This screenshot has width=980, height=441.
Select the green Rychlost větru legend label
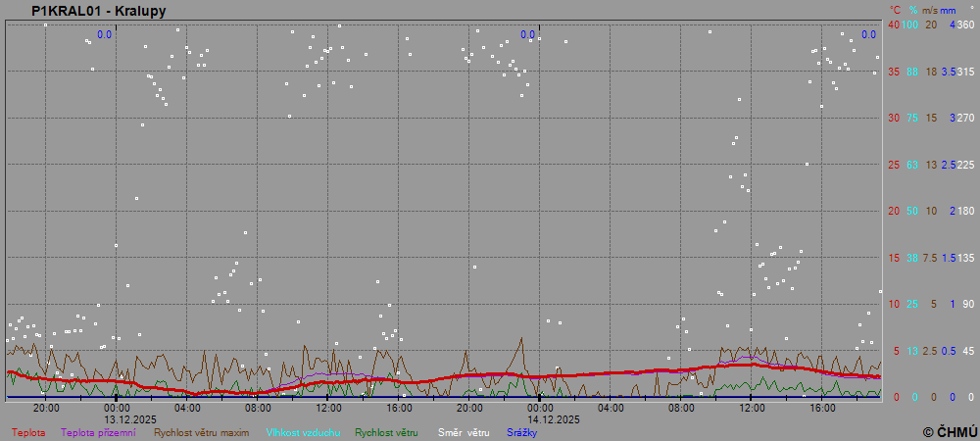coord(386,432)
